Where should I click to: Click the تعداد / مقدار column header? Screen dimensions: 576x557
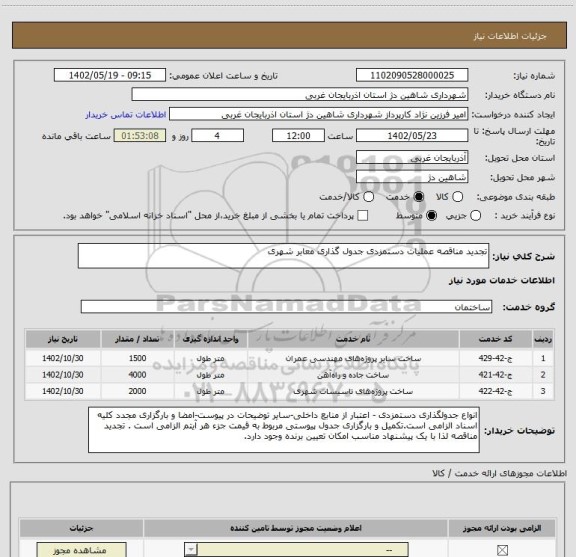(x=137, y=339)
